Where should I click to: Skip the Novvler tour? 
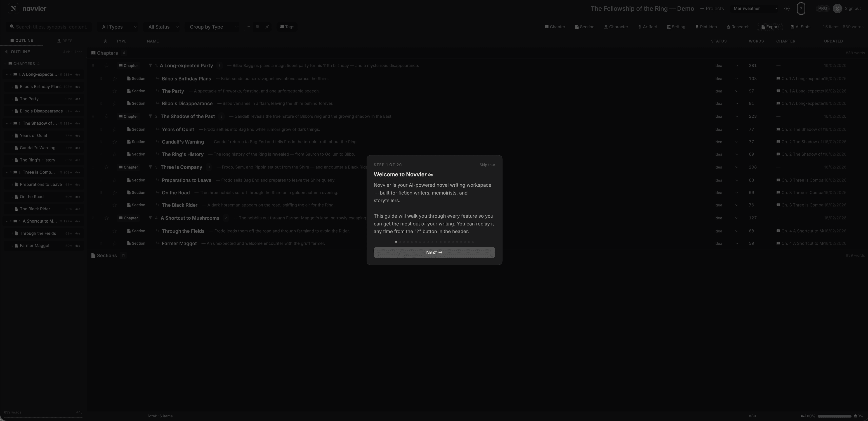click(x=487, y=165)
